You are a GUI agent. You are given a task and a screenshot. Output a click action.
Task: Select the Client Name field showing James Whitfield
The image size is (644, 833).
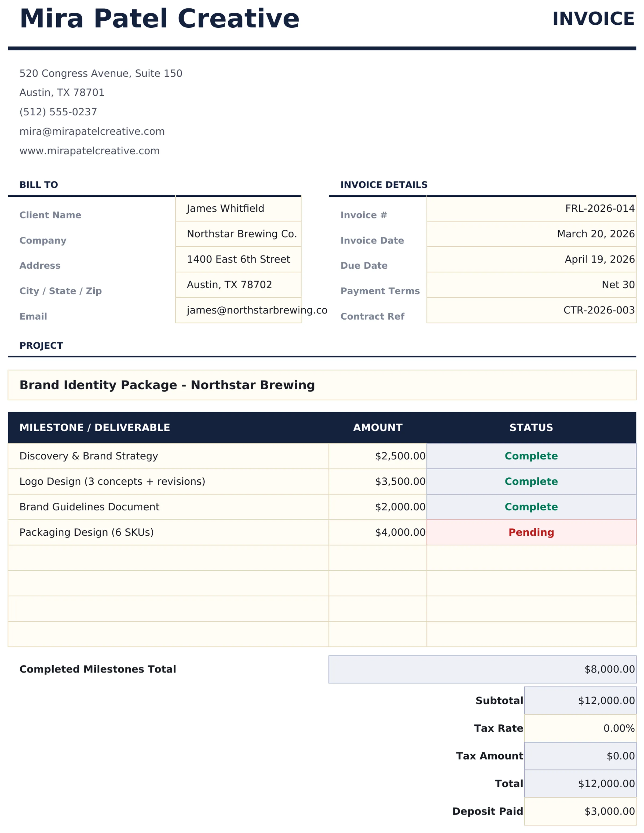tap(238, 208)
